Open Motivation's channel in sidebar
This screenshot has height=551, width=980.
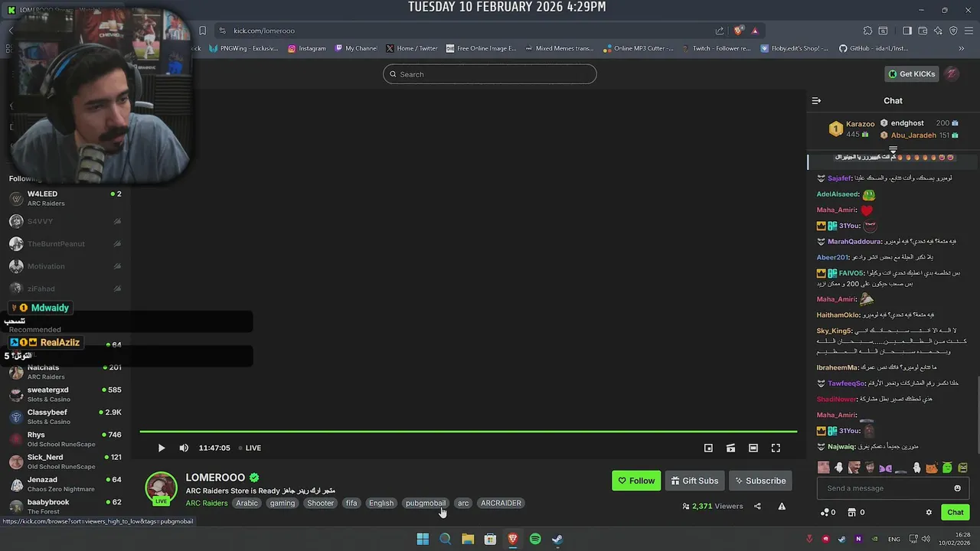point(65,266)
